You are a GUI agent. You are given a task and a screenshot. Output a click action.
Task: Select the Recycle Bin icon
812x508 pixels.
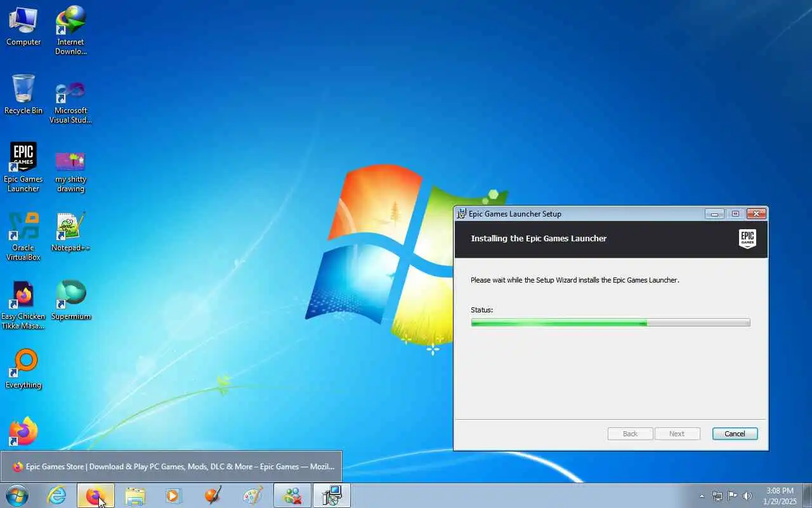click(x=23, y=95)
